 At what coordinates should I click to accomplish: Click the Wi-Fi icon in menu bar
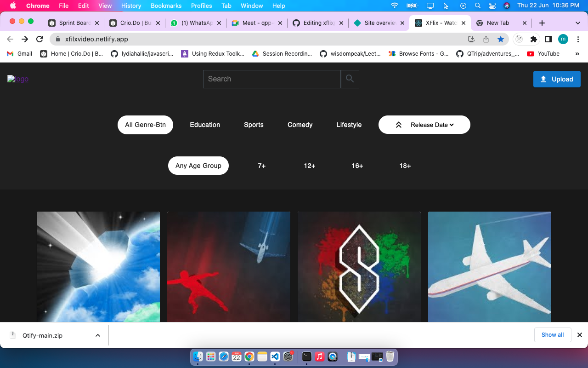click(394, 6)
